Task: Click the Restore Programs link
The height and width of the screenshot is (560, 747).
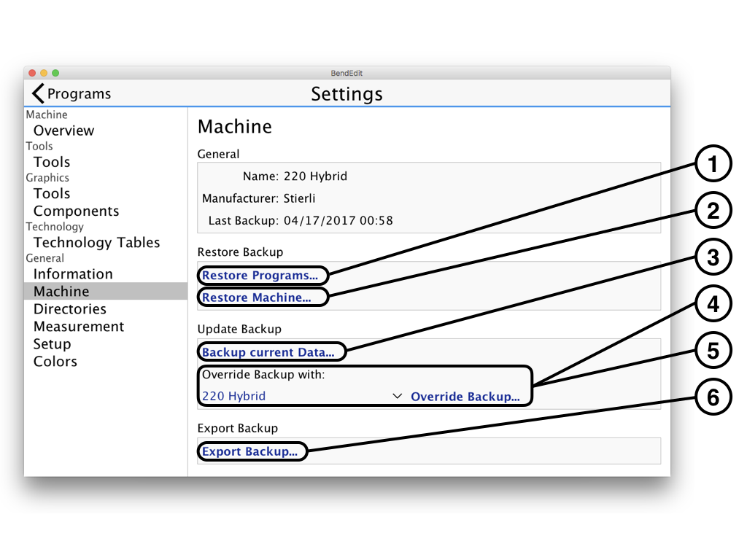Action: pyautogui.click(x=260, y=276)
